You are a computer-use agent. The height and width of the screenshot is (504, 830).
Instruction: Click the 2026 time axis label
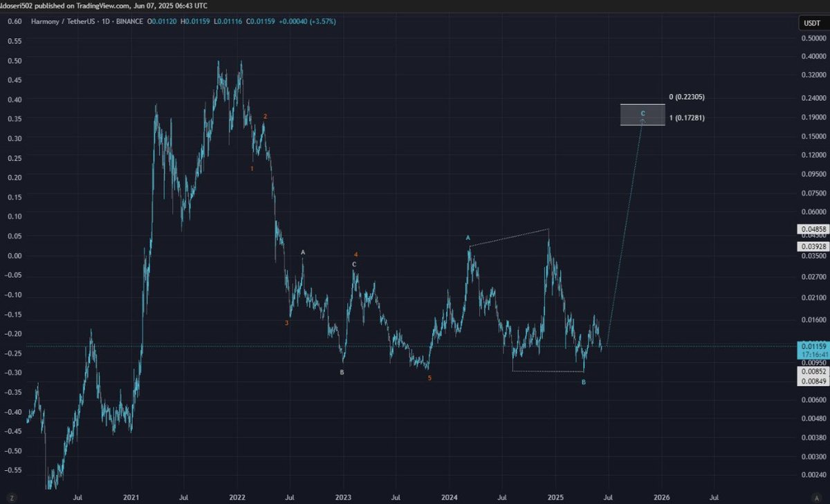[661, 496]
